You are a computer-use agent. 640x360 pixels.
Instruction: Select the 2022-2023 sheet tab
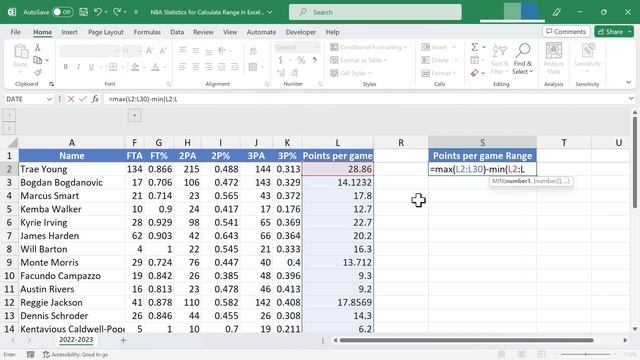pos(76,340)
